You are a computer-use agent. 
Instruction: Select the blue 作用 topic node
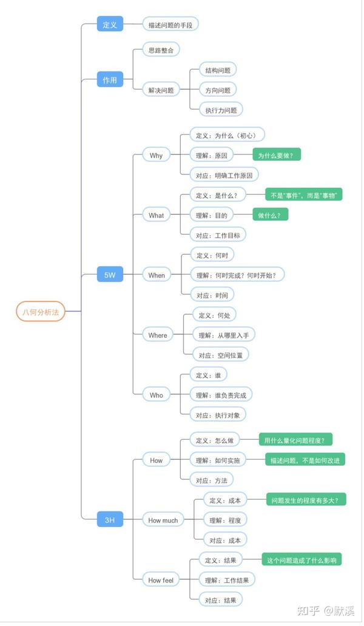click(x=110, y=79)
